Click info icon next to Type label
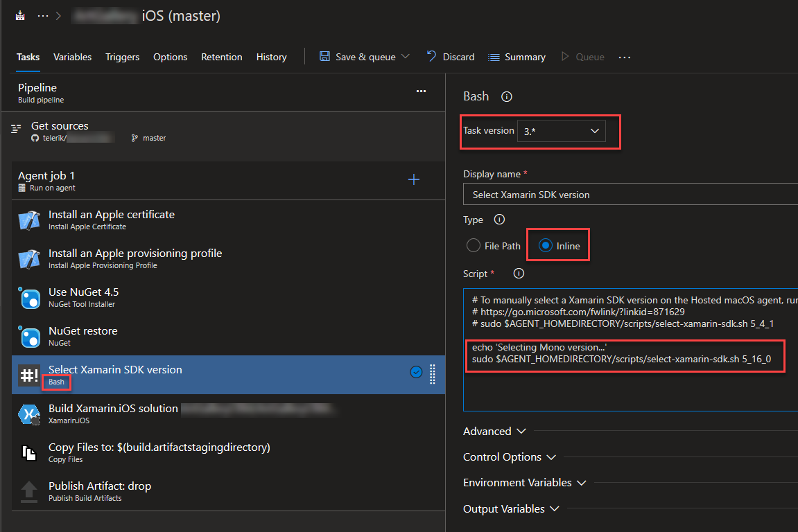 pos(498,220)
